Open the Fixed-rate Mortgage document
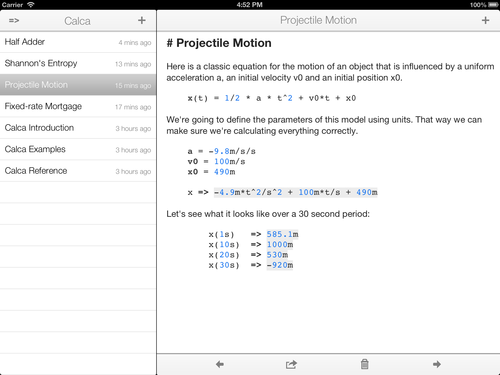 coord(78,106)
